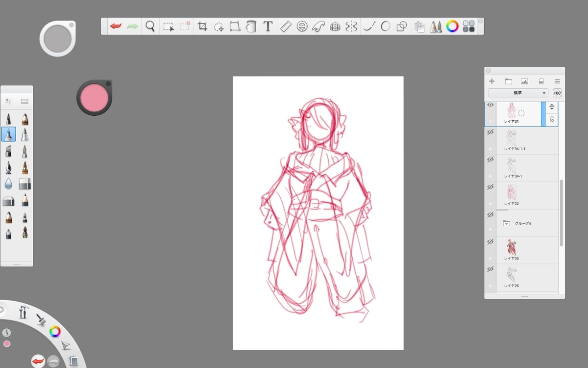
Task: Pick the blue water-drop smear brush
Action: coord(8,184)
